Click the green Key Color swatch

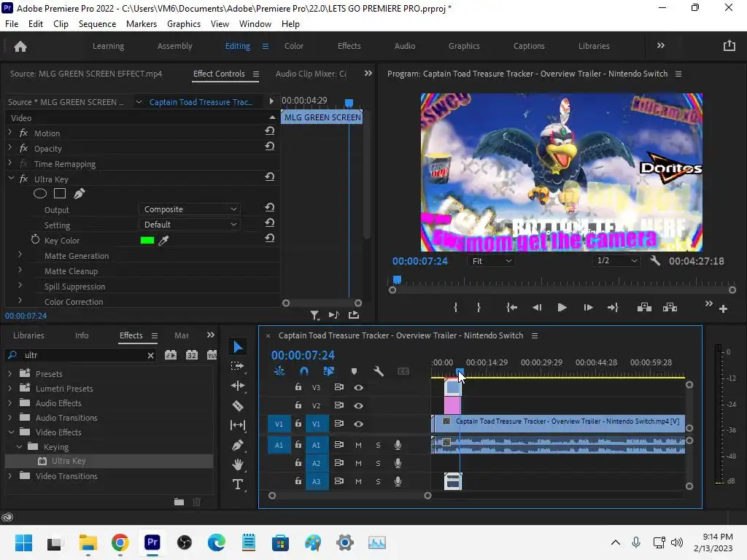pyautogui.click(x=147, y=241)
